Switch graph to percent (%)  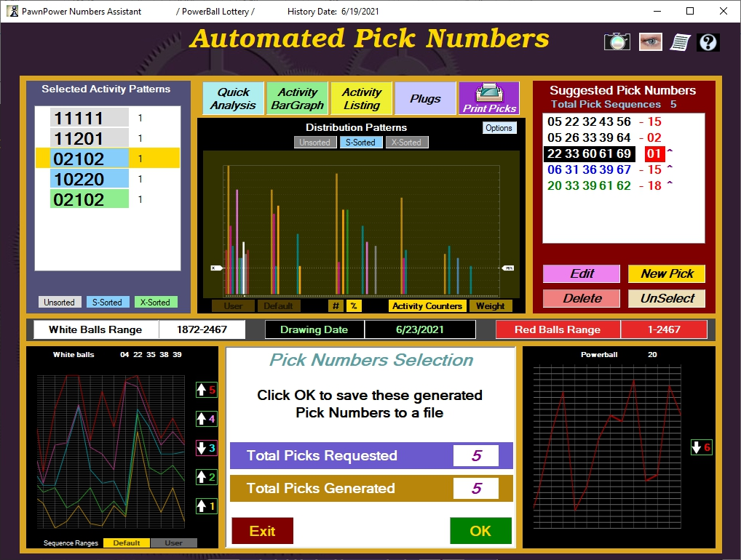pyautogui.click(x=354, y=306)
